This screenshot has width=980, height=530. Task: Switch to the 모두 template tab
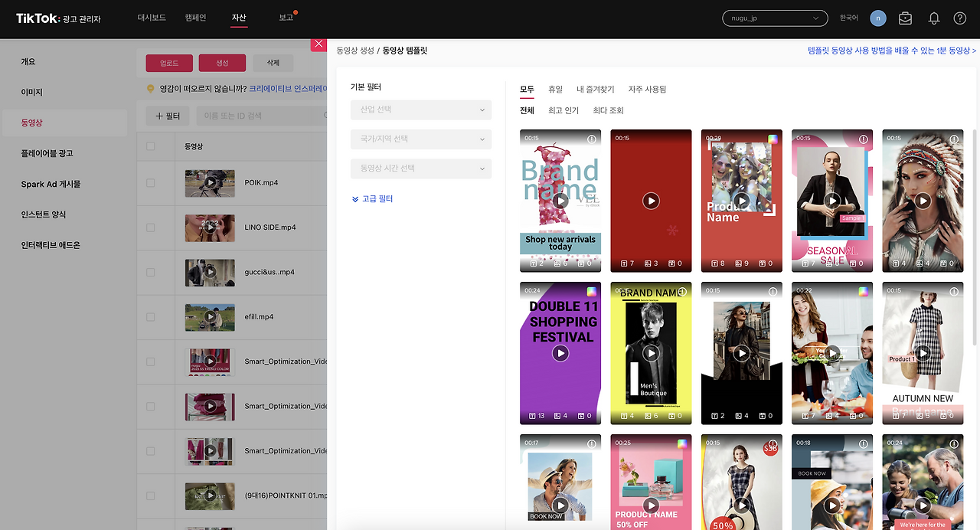[x=527, y=90]
